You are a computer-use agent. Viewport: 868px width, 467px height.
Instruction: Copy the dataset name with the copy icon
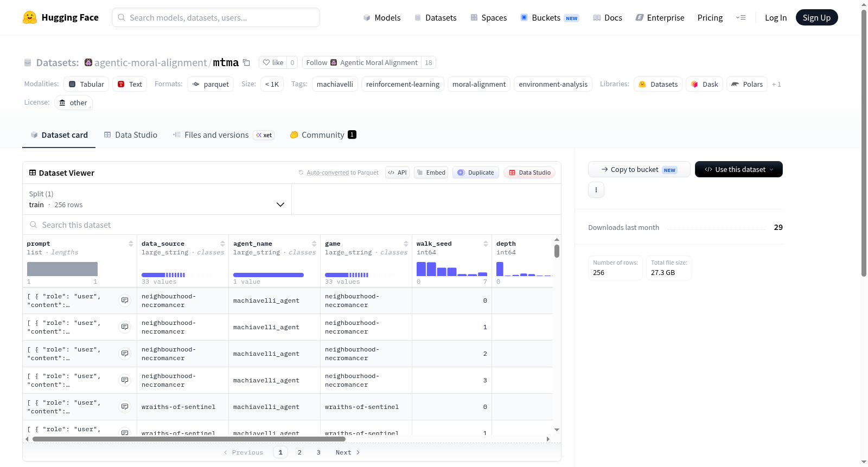click(246, 62)
